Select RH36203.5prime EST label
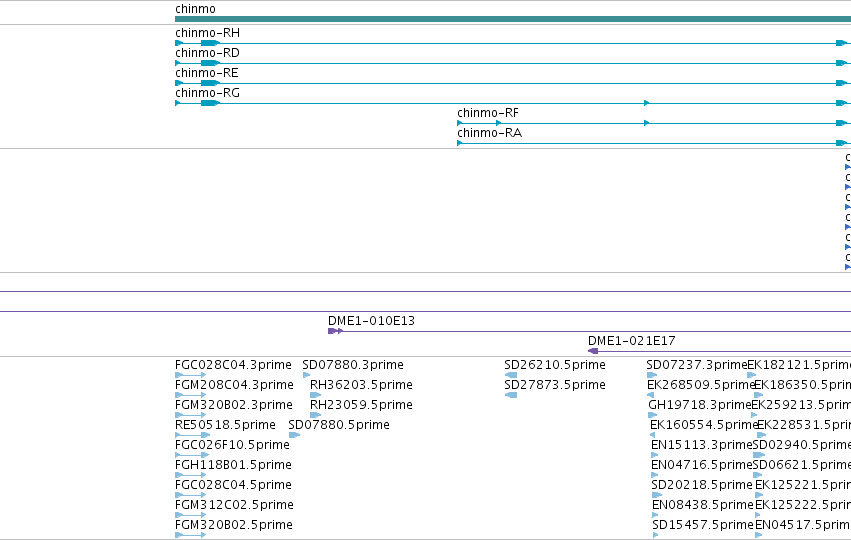 pyautogui.click(x=361, y=385)
